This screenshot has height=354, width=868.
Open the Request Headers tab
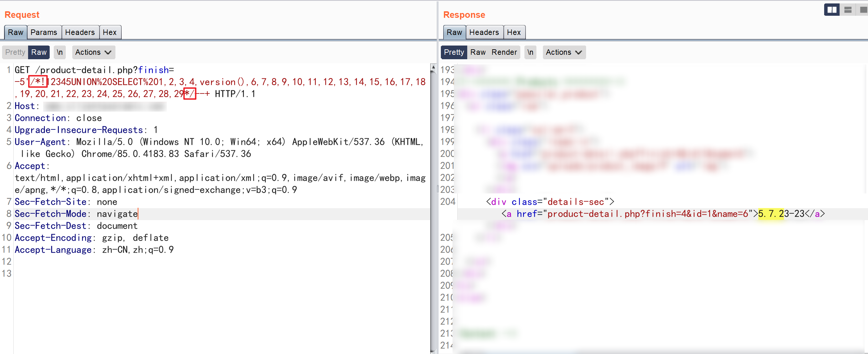(80, 32)
